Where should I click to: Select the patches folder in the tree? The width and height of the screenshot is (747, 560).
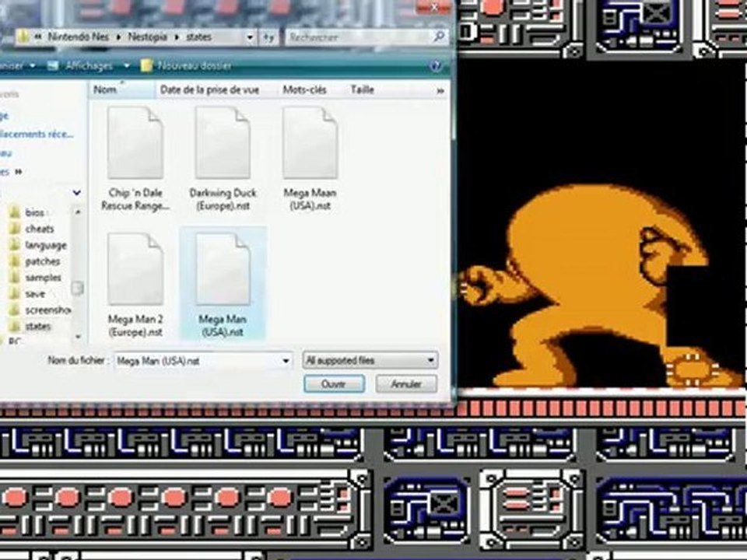[43, 261]
